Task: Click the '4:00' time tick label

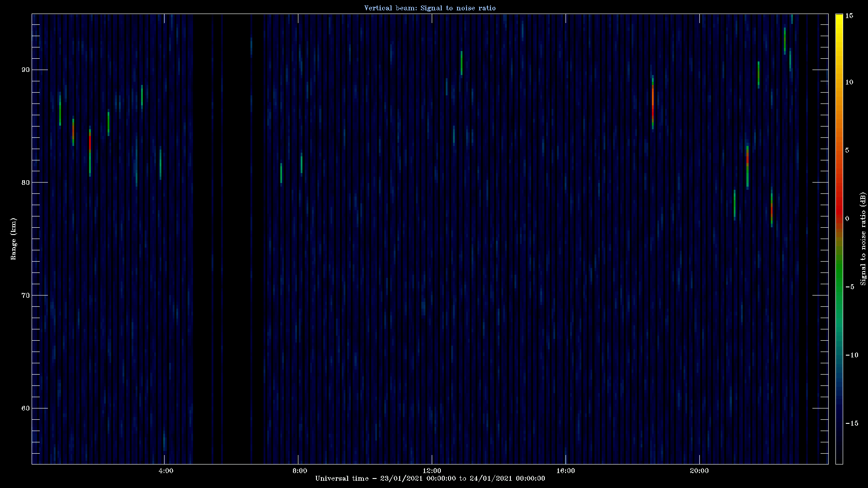Action: point(166,471)
